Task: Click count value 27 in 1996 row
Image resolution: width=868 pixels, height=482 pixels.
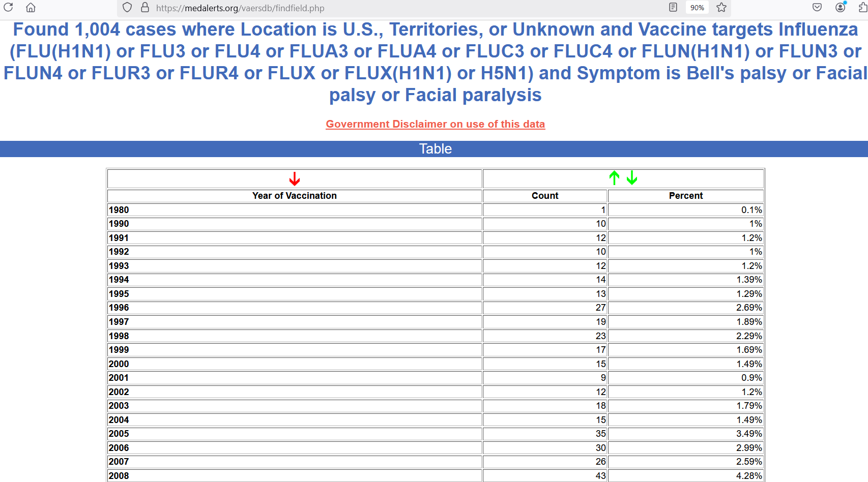Action: [601, 308]
